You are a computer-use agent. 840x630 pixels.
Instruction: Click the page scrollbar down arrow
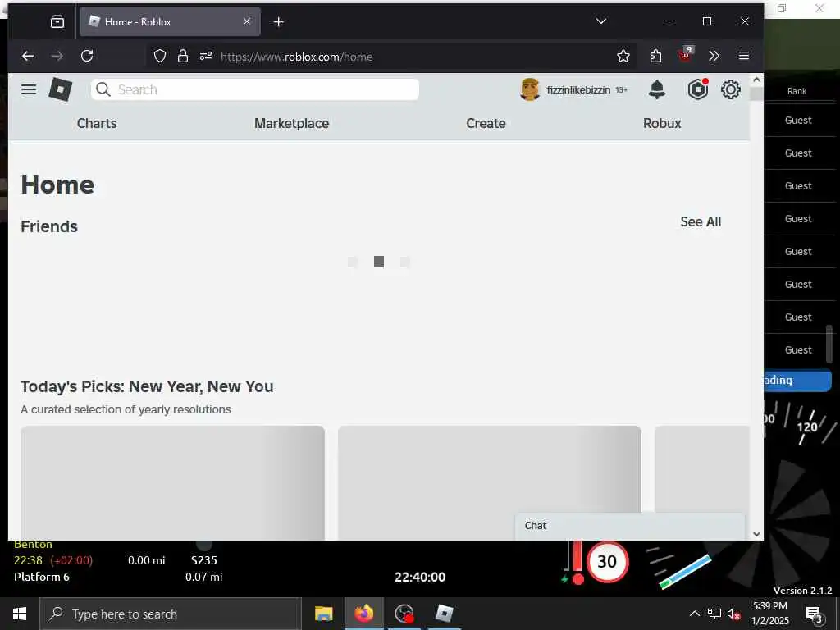click(x=756, y=533)
